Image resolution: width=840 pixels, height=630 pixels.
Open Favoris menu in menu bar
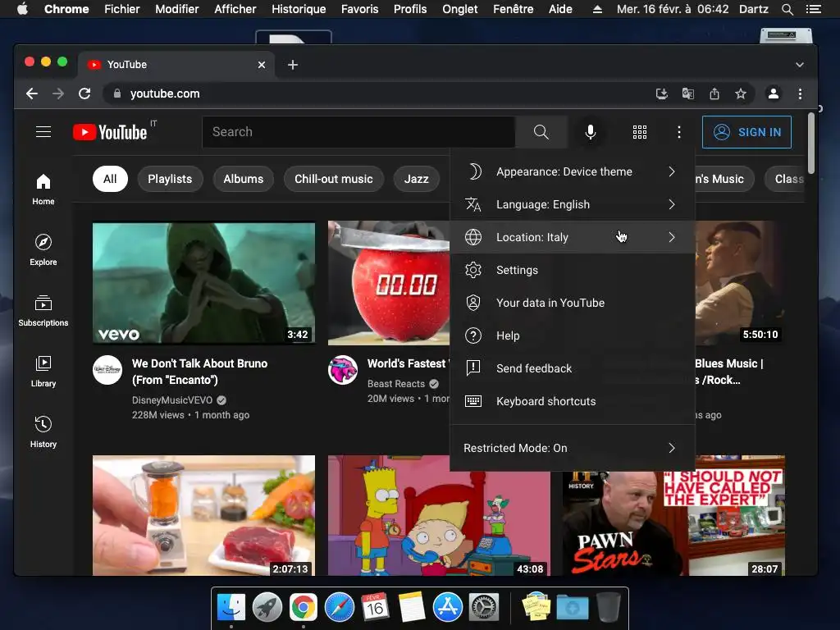tap(359, 9)
